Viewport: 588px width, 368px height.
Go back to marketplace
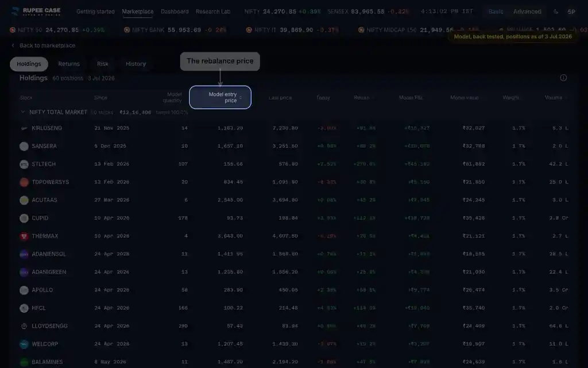(43, 45)
